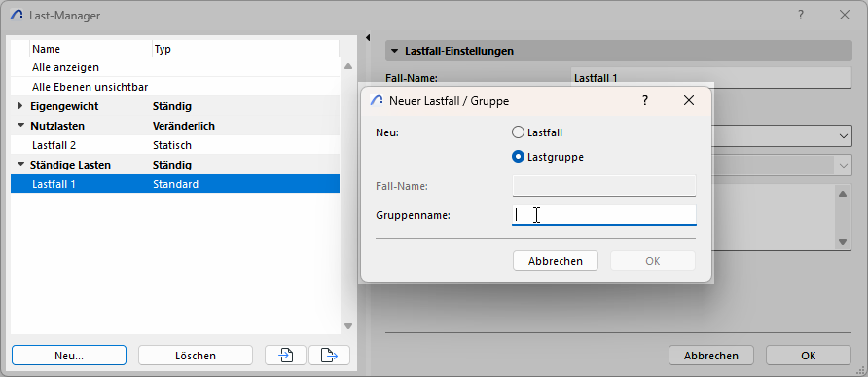Click OK in the Neuer Lastfall dialog
Image resolution: width=868 pixels, height=377 pixels.
point(653,260)
